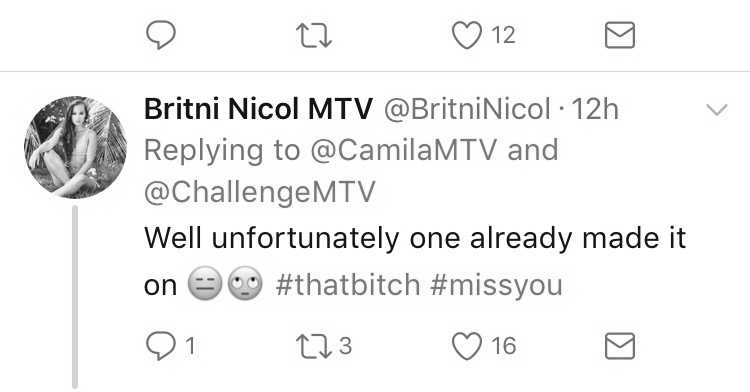Viewport: 750px width, 392px height.
Task: Send top tweet via direct message
Action: 620,35
